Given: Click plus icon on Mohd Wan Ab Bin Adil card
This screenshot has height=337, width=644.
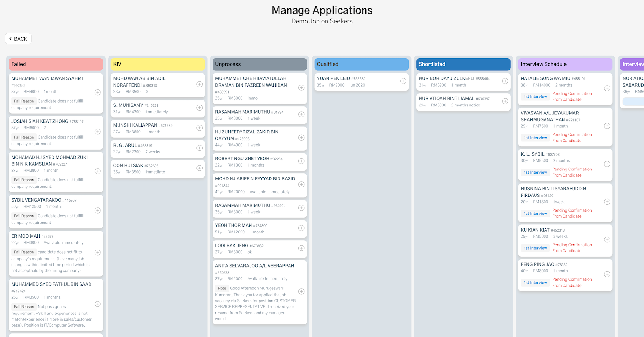Looking at the screenshot, I should click(x=200, y=84).
